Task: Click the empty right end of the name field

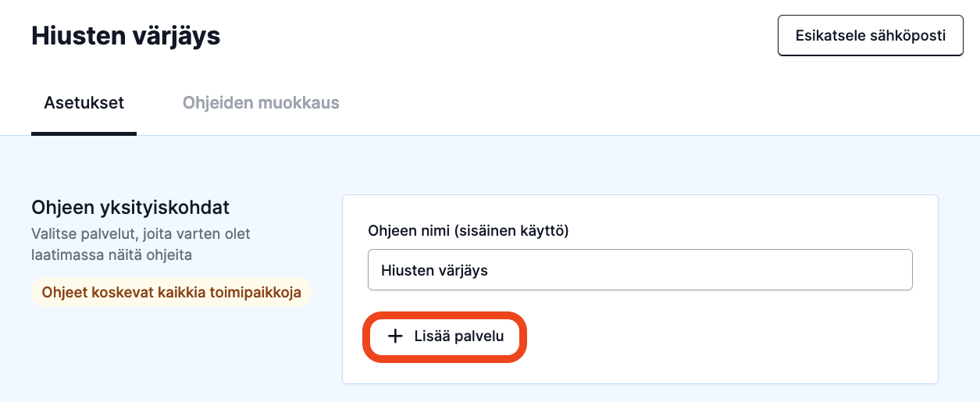Action: [x=781, y=270]
